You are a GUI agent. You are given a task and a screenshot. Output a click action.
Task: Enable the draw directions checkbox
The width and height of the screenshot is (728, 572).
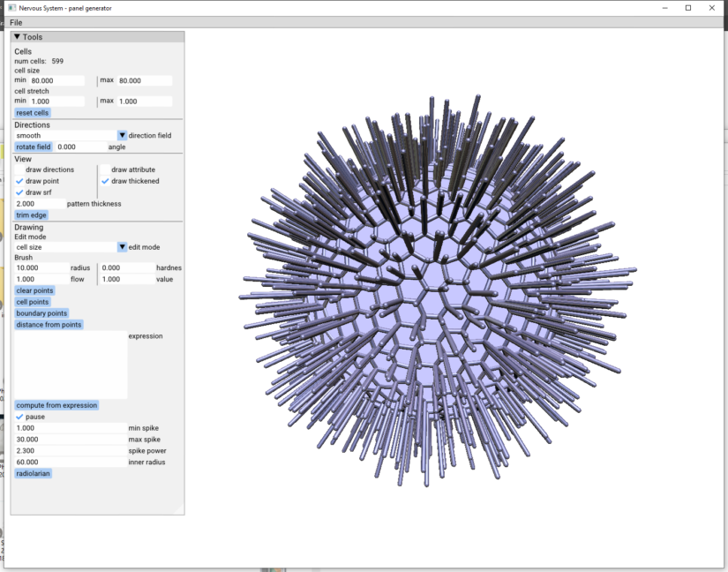(19, 169)
